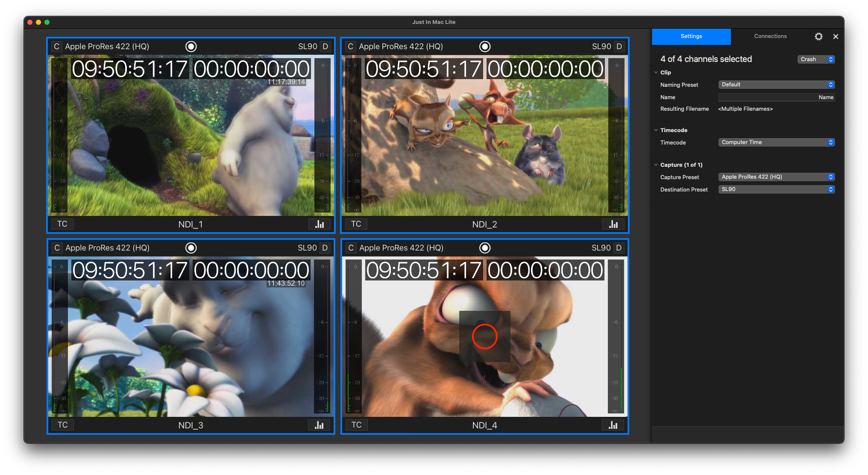The height and width of the screenshot is (475, 868).
Task: Click the '4 of 4 channels selected' heading
Action: (706, 59)
